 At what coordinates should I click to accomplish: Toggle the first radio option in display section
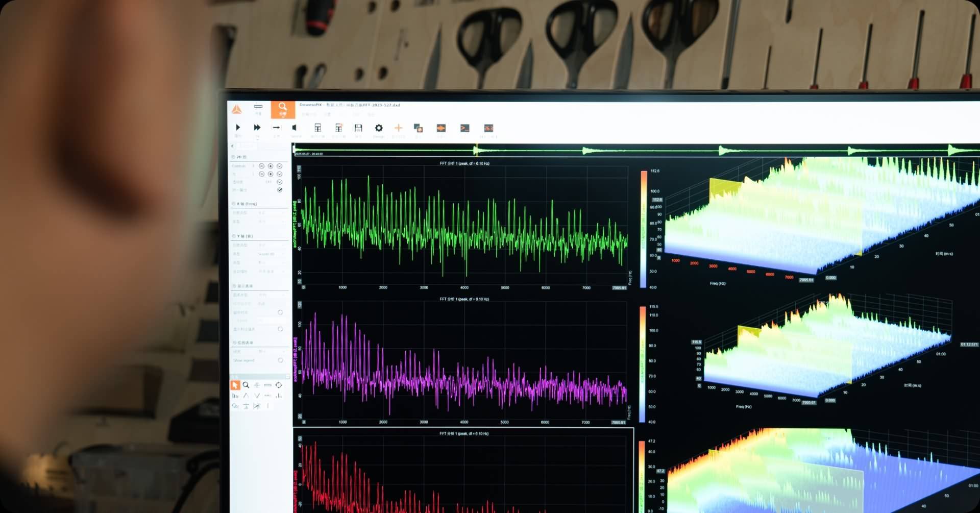280,312
